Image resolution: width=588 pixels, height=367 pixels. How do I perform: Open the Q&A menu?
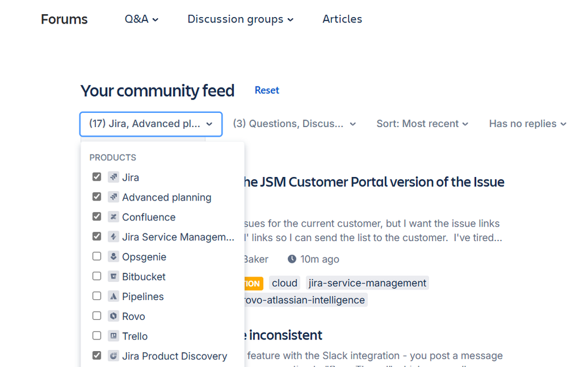[x=141, y=19]
